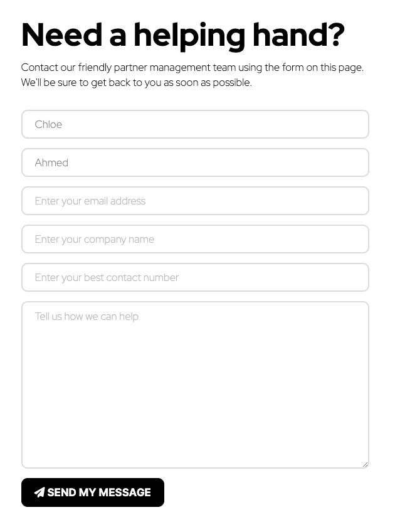Viewport: 395px width, 532px height.
Task: Grab the textarea resize handle corner
Action: click(365, 464)
